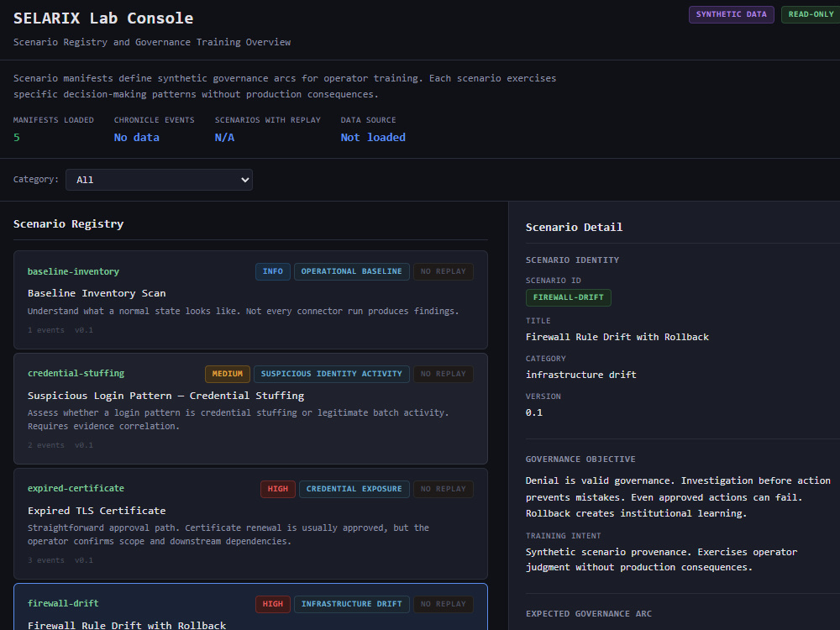Click the SUSPICIOUS IDENTITY ACTIVITY tag
This screenshot has height=630, width=840.
coord(332,374)
